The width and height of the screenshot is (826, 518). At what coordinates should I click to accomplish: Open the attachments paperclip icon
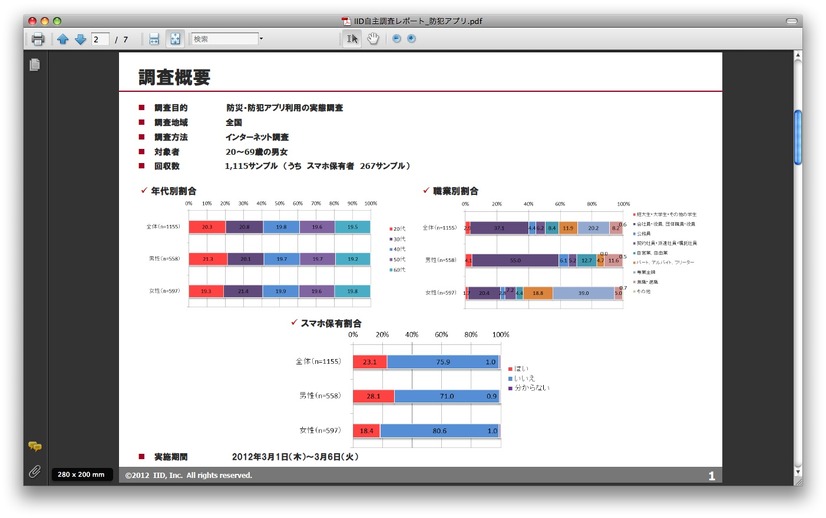(x=35, y=471)
